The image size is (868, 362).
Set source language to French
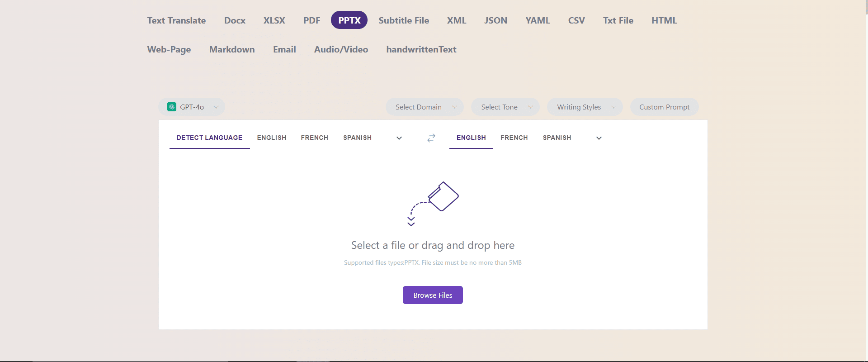click(x=315, y=138)
